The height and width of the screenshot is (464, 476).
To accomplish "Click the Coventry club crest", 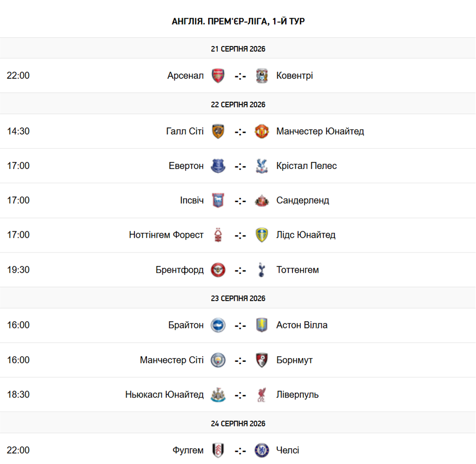I will click(x=262, y=76).
